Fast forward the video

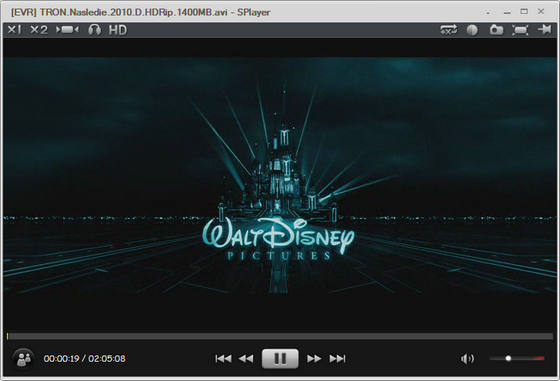click(314, 359)
